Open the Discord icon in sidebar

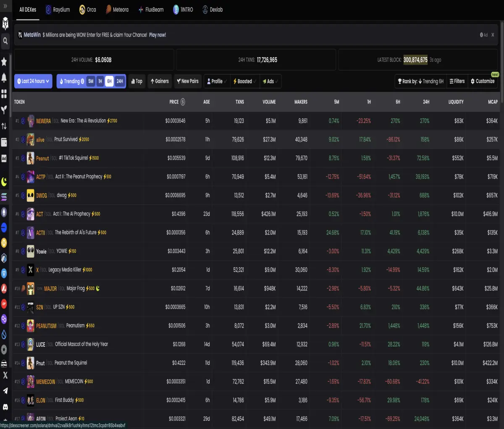pos(5,407)
